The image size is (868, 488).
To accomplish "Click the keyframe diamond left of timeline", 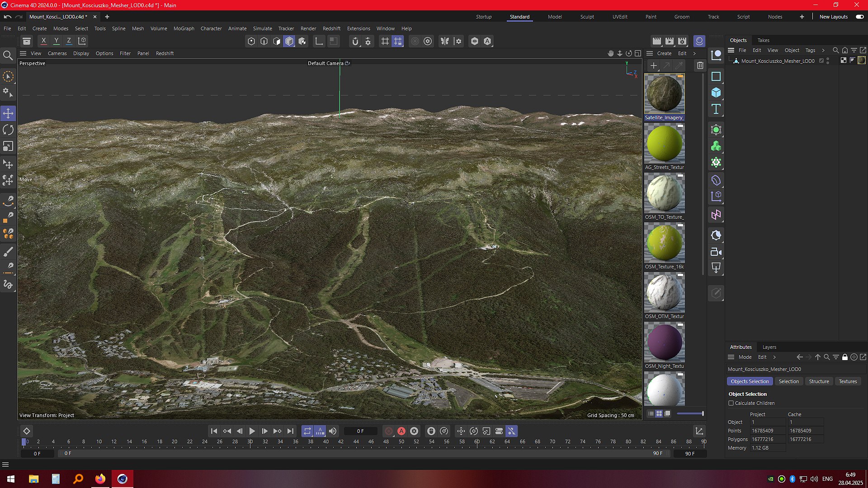I will (27, 432).
